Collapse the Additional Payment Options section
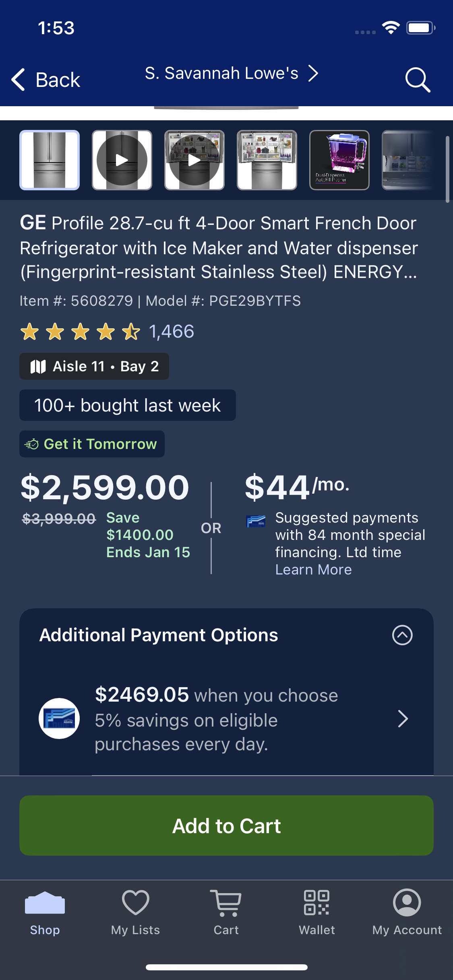This screenshot has height=980, width=453. point(402,635)
